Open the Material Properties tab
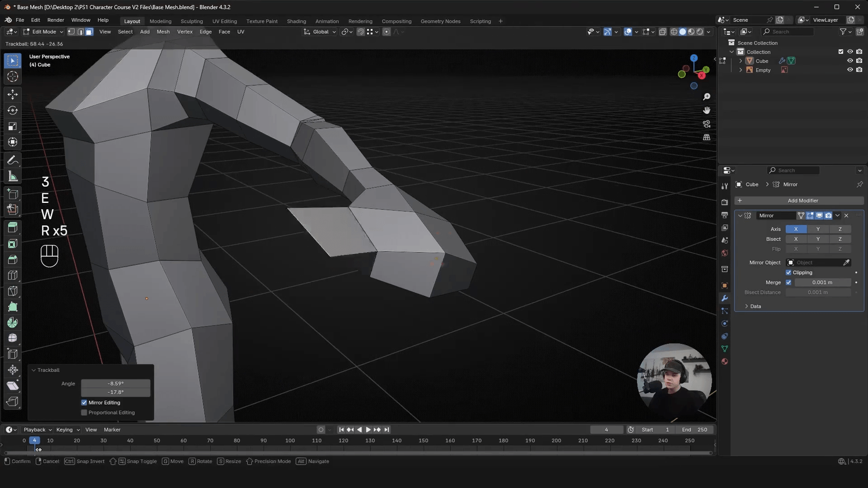The width and height of the screenshot is (868, 488). tap(724, 361)
